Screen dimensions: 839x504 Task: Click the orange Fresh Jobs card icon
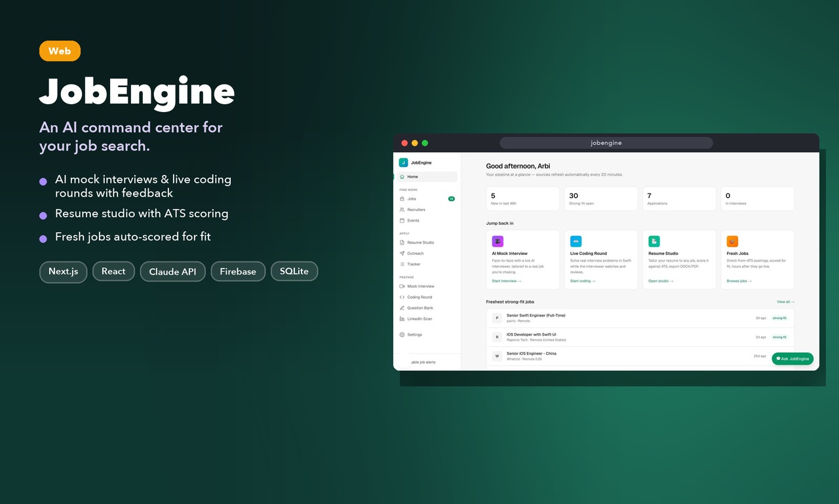(732, 241)
